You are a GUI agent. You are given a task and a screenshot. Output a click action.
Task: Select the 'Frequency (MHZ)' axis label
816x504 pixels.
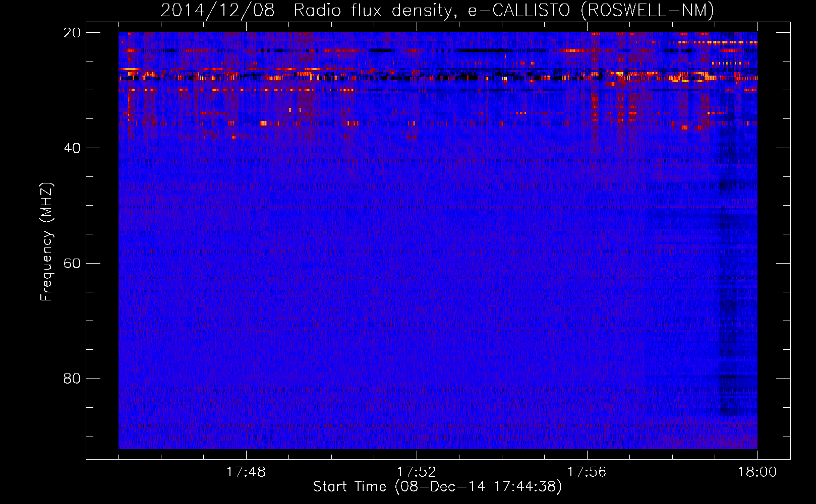coord(46,242)
